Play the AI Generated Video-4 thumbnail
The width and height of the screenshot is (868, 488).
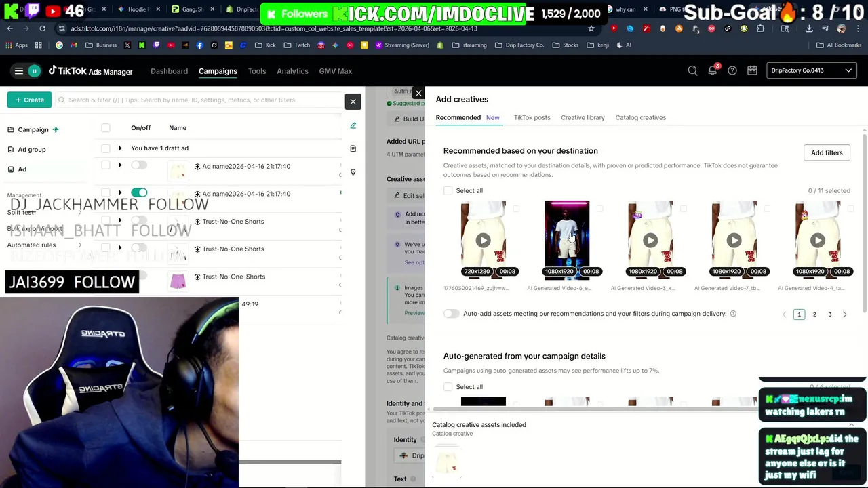point(818,240)
